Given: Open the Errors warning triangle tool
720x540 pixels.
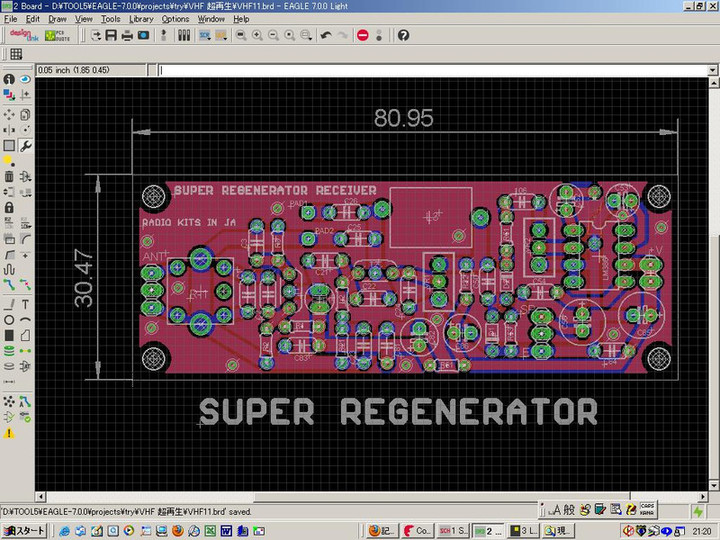Looking at the screenshot, I should pos(9,433).
